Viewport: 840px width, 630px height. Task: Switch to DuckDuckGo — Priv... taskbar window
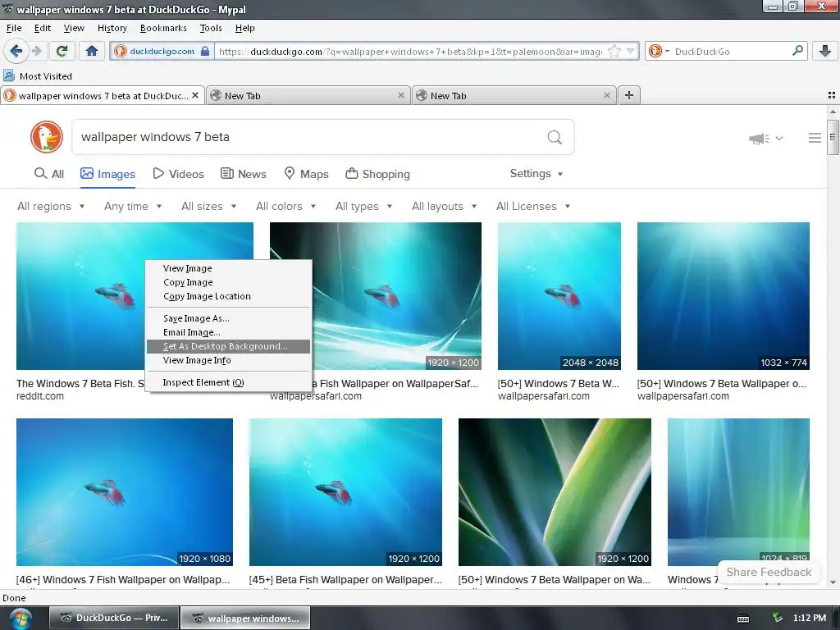coord(113,618)
